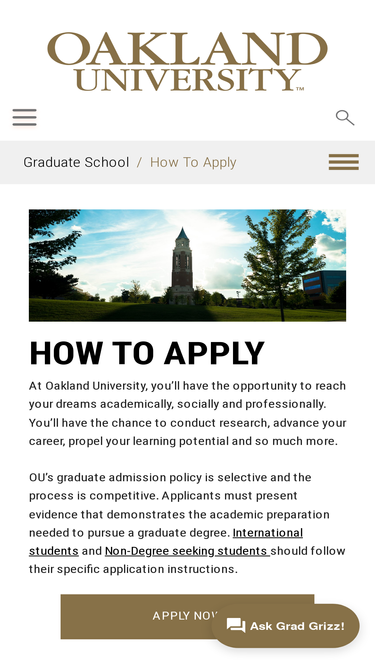Viewport: 375px width, 667px height.
Task: Expand the gold section navigation menu
Action: point(344,162)
